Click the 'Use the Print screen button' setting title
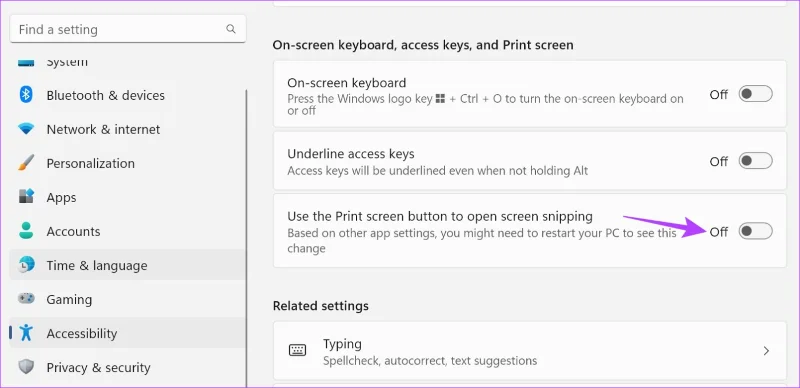This screenshot has height=388, width=800. point(440,216)
